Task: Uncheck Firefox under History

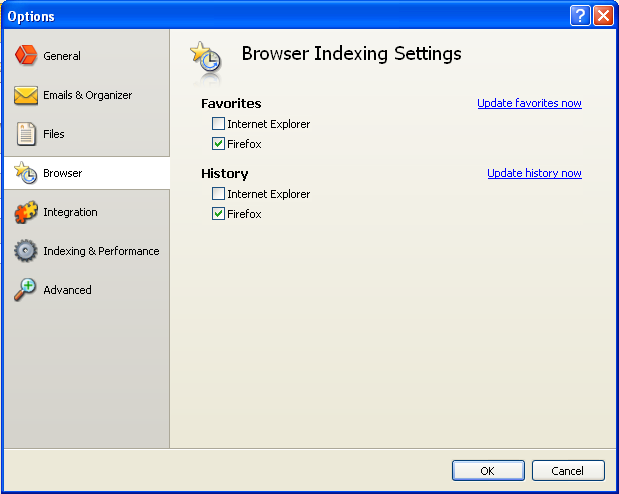Action: click(218, 213)
